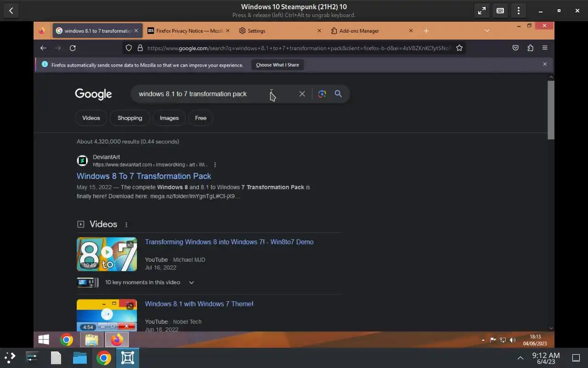
Task: Open Firefox View from the Firefox logo button
Action: click(x=42, y=31)
